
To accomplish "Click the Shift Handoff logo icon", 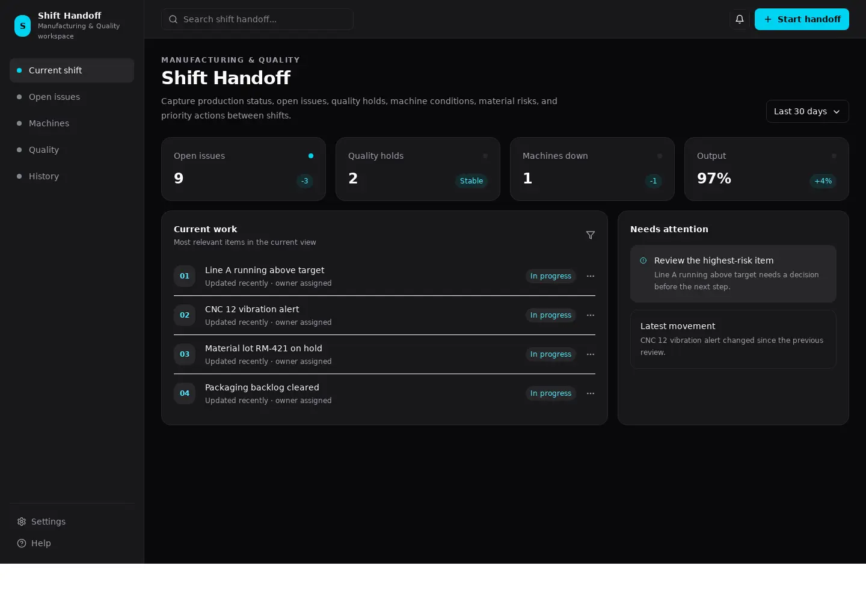I will 22,26.
